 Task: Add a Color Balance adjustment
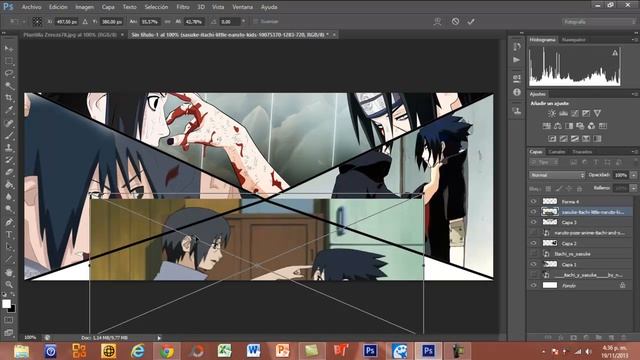click(x=558, y=126)
